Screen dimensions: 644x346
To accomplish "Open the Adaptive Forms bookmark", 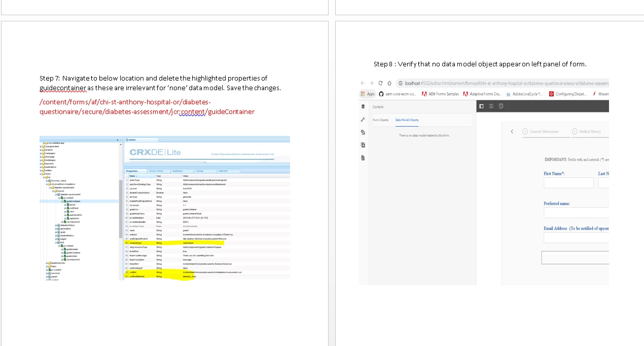I will click(482, 94).
